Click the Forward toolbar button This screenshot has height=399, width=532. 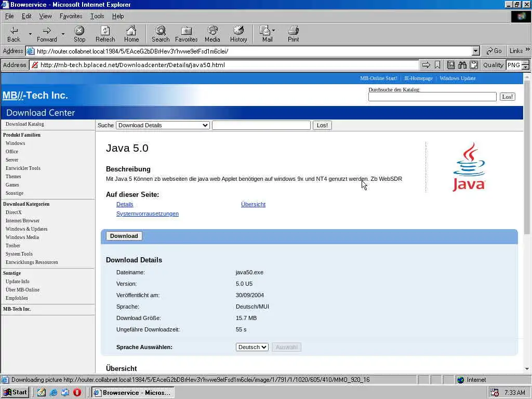[x=47, y=34]
